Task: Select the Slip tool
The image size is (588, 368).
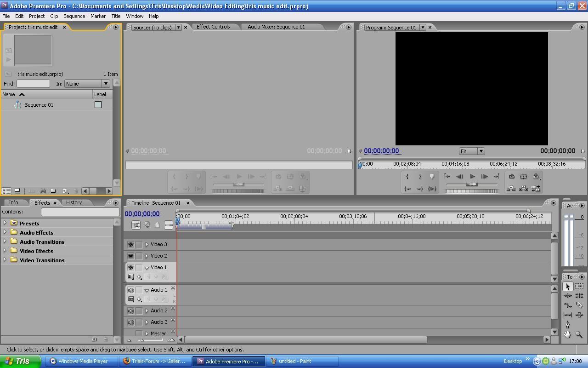Action: click(x=568, y=315)
